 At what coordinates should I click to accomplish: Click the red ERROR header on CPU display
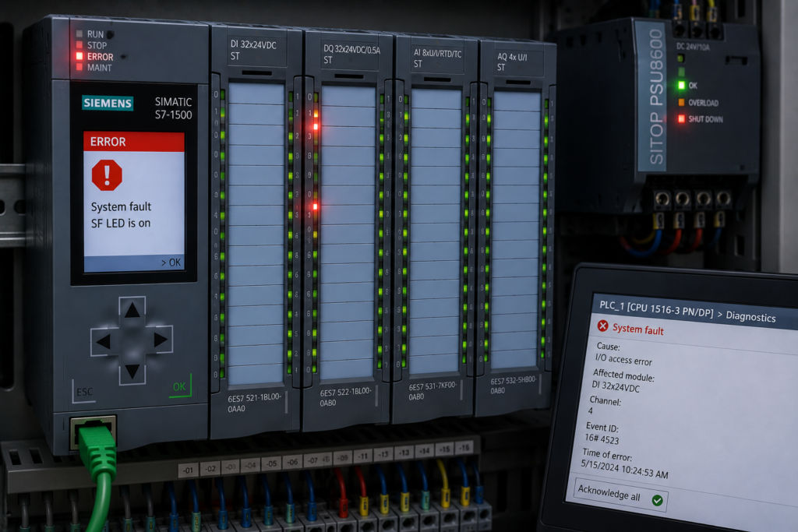click(134, 142)
